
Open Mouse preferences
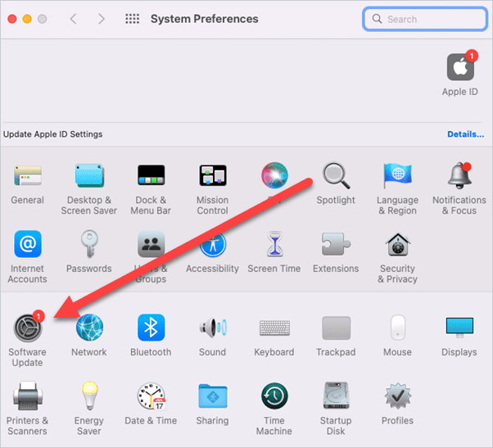tap(398, 328)
